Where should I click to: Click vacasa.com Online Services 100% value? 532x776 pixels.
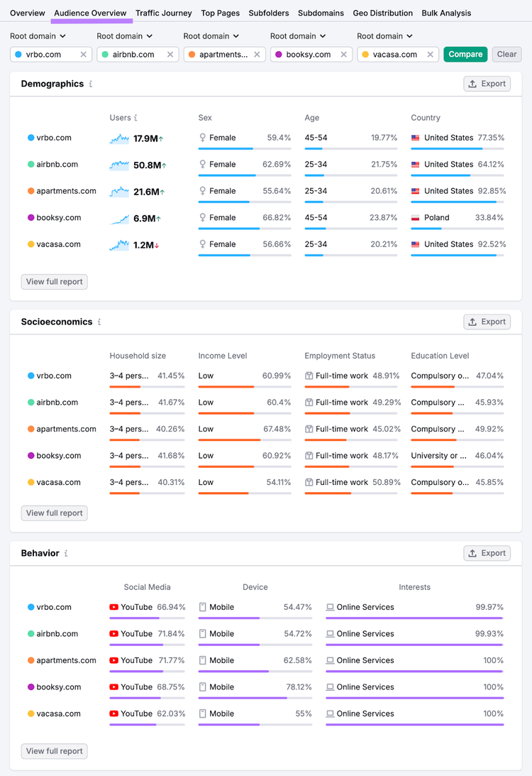point(494,714)
